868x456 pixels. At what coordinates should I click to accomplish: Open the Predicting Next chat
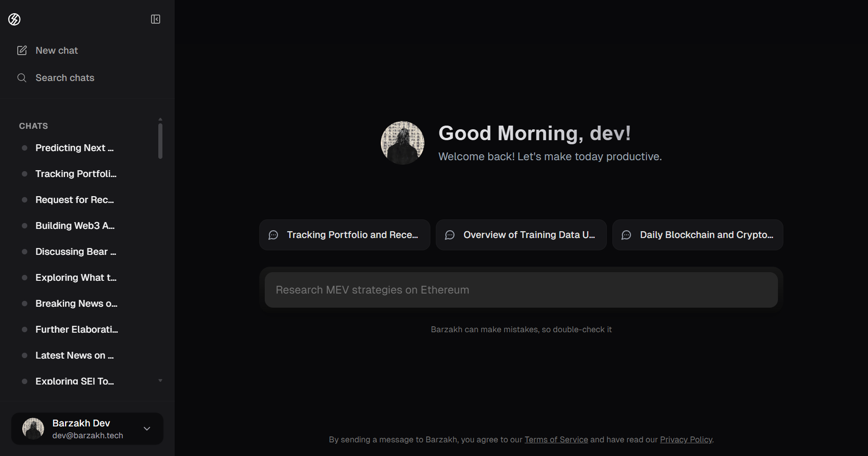point(75,148)
